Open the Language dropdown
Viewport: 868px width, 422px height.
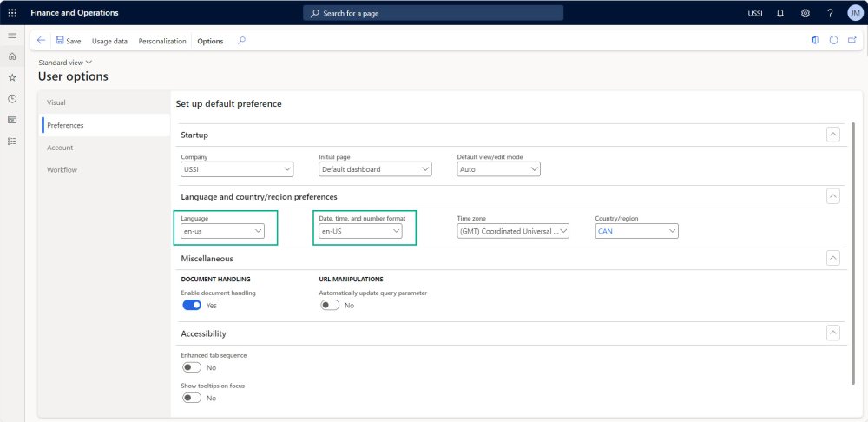click(x=222, y=232)
